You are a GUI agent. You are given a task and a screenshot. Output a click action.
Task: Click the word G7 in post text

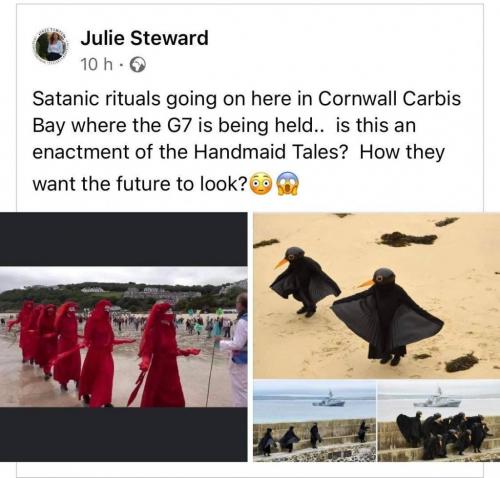pyautogui.click(x=183, y=126)
